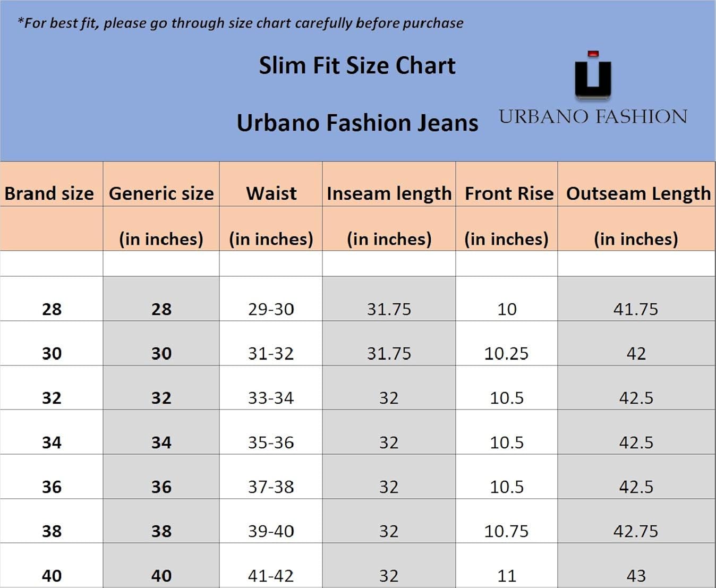
Task: Select the Waist column header
Action: 271,193
